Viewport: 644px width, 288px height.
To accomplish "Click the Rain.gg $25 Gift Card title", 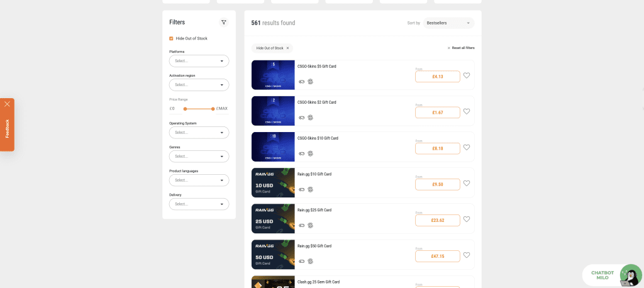I will 314,210.
